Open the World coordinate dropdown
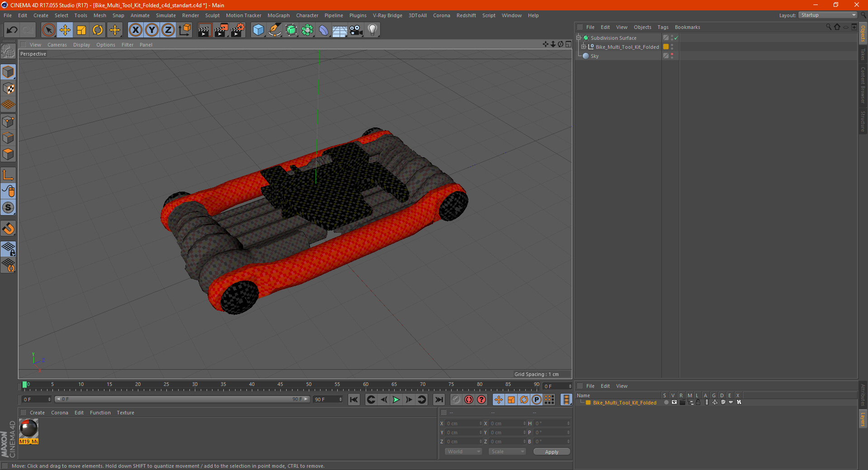Image resolution: width=868 pixels, height=470 pixels. pyautogui.click(x=463, y=451)
